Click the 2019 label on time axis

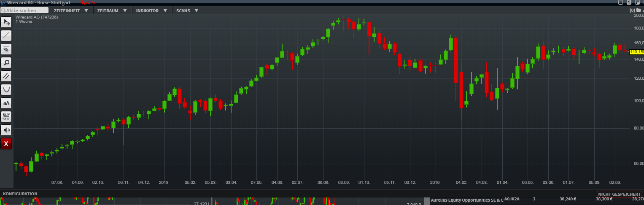coord(435,183)
